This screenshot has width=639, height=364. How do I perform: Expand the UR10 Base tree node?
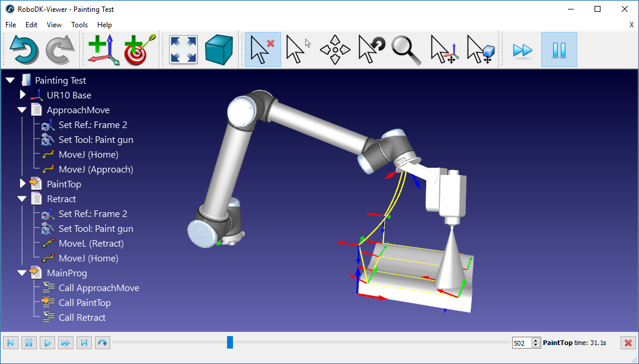point(23,95)
